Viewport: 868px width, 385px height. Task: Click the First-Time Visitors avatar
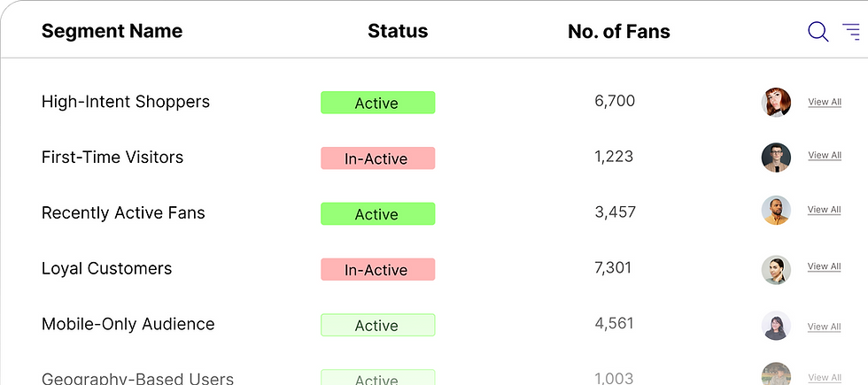776,158
